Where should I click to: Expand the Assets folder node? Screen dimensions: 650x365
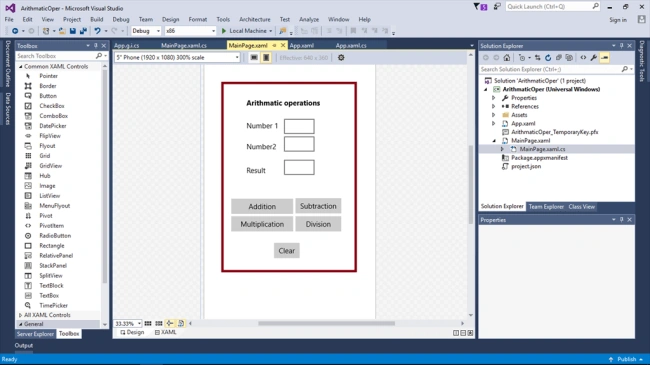[493, 115]
